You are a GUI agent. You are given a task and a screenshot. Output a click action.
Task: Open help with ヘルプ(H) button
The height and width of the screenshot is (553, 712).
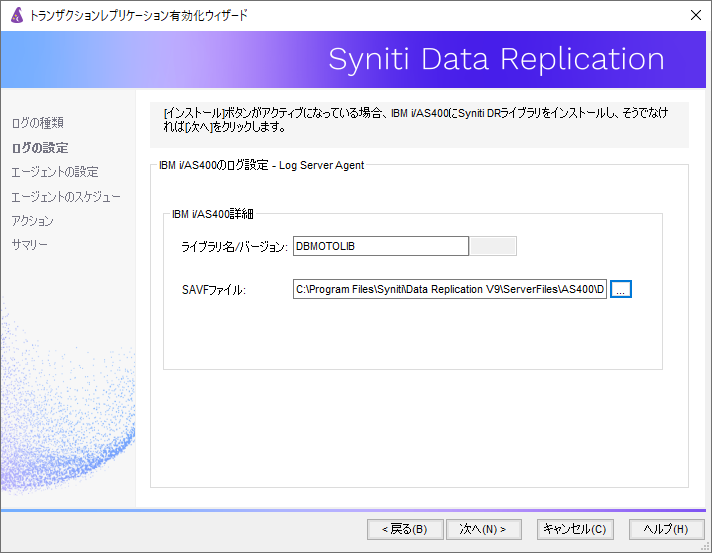click(x=666, y=529)
